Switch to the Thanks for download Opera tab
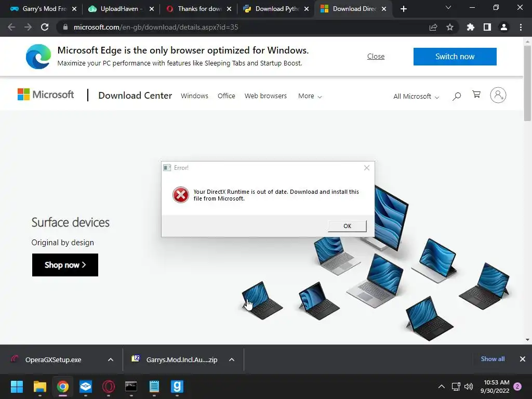This screenshot has width=532, height=399. click(x=198, y=9)
